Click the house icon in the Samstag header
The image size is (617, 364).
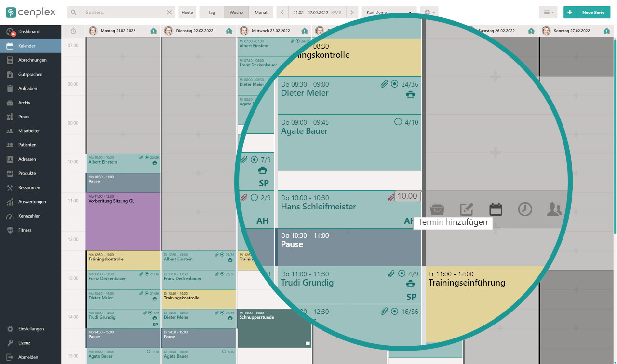pyautogui.click(x=531, y=31)
